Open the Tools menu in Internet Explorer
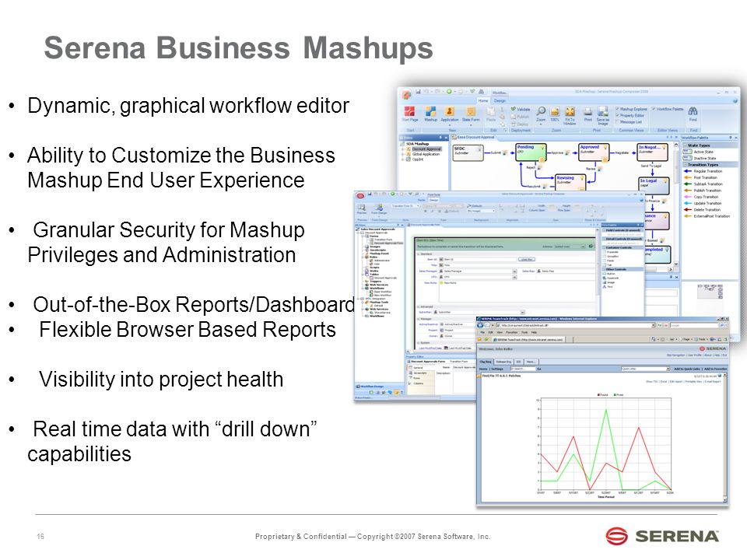 [x=524, y=332]
